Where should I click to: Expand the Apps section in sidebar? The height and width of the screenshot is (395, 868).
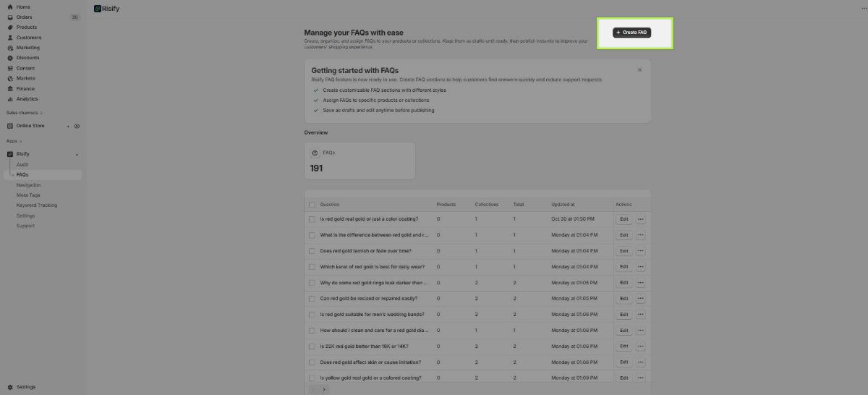click(x=14, y=141)
